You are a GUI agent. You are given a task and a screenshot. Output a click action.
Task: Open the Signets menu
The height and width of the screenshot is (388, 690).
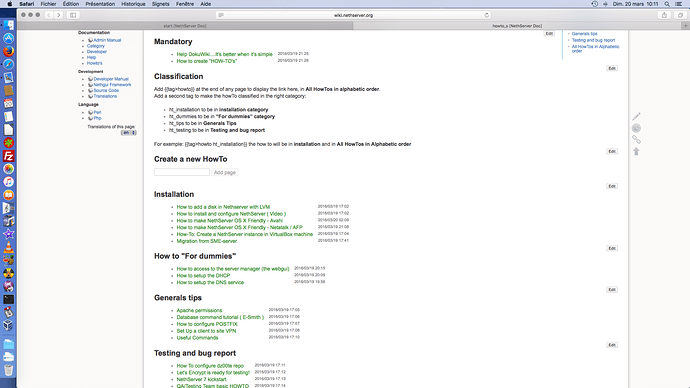161,4
